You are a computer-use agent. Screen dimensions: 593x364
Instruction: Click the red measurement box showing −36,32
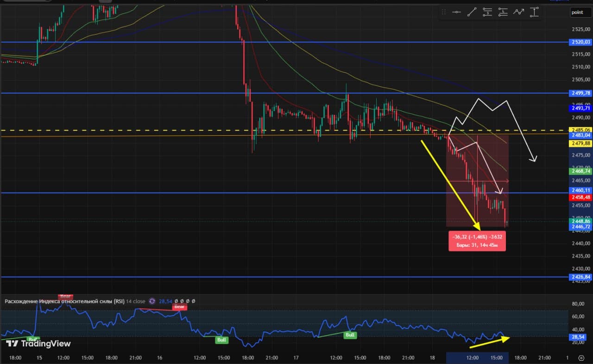pyautogui.click(x=477, y=240)
